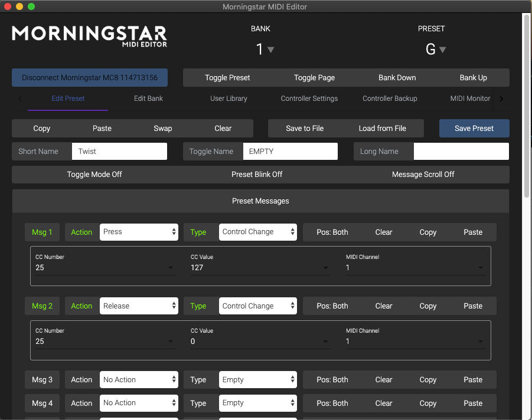Focus the Toggle Name field containing EMPTY

[x=291, y=151]
